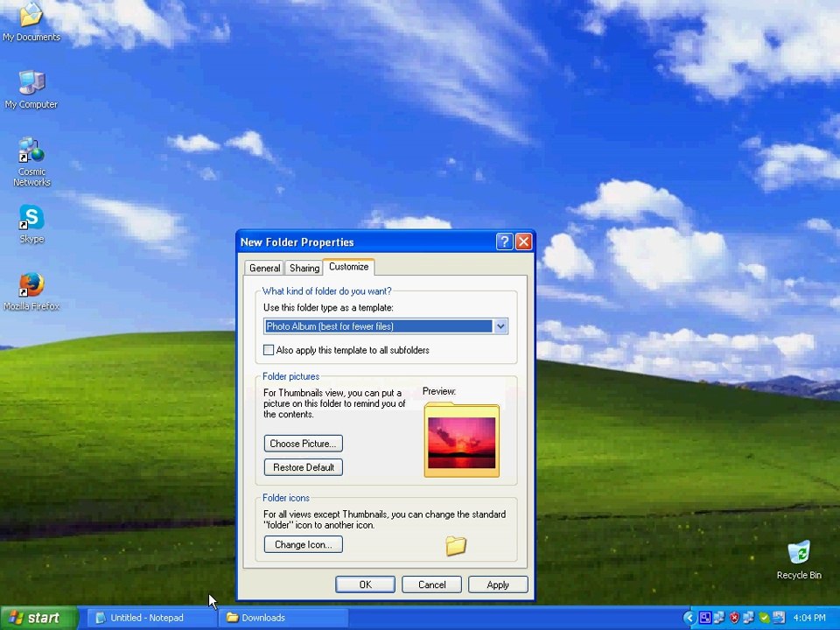Select the My Computer desktop icon
Image resolution: width=840 pixels, height=630 pixels.
pos(31,89)
